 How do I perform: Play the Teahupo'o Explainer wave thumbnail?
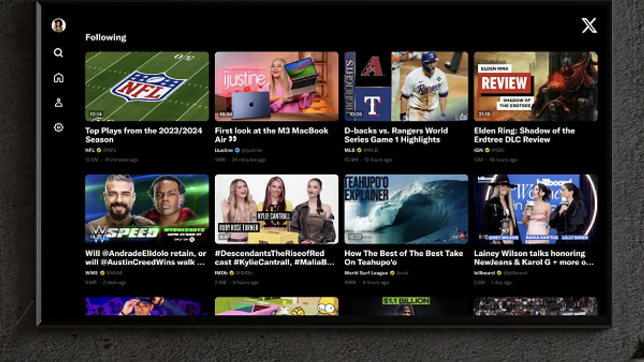[x=406, y=209]
